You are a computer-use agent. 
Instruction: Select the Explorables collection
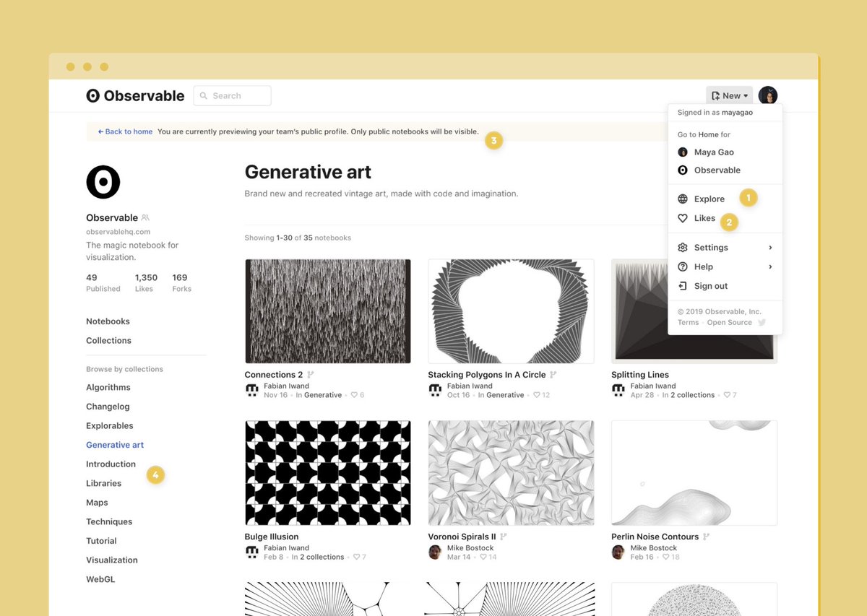click(x=110, y=426)
